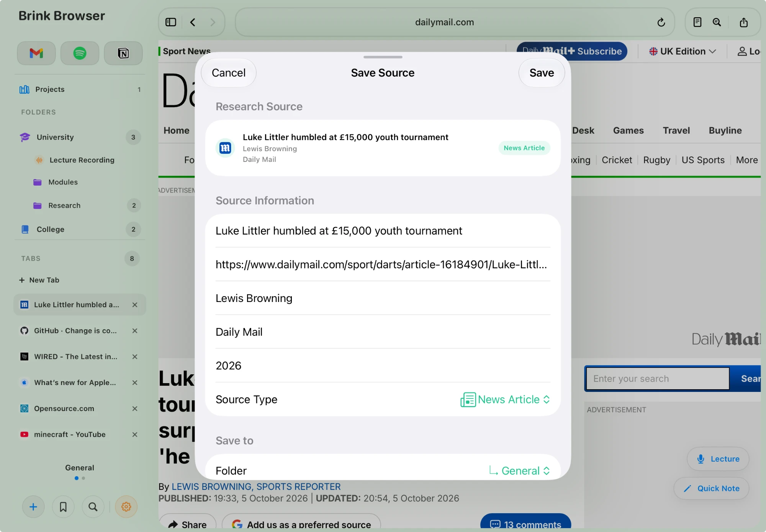Click the zoom magnifier toolbar icon
This screenshot has height=532, width=766.
pyautogui.click(x=717, y=22)
